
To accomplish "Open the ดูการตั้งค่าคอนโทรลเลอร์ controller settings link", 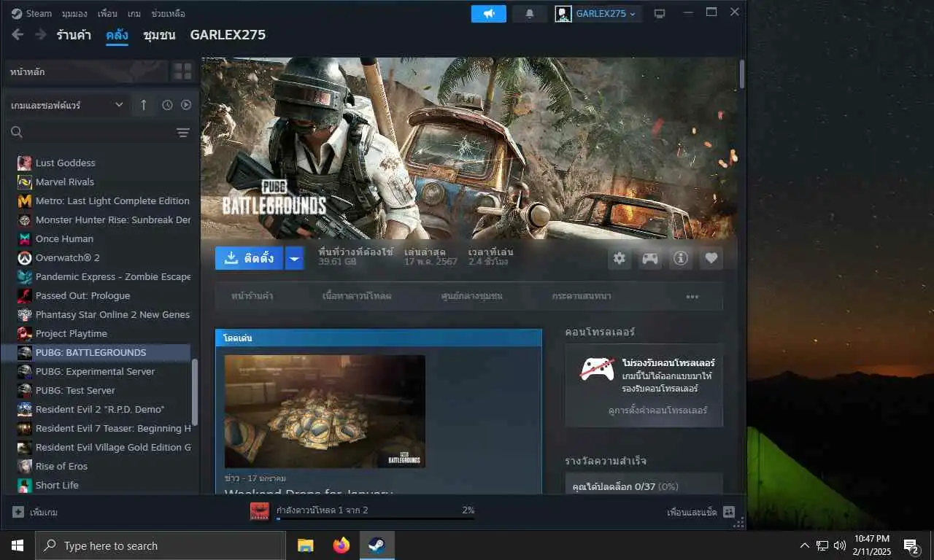I will pos(657,411).
